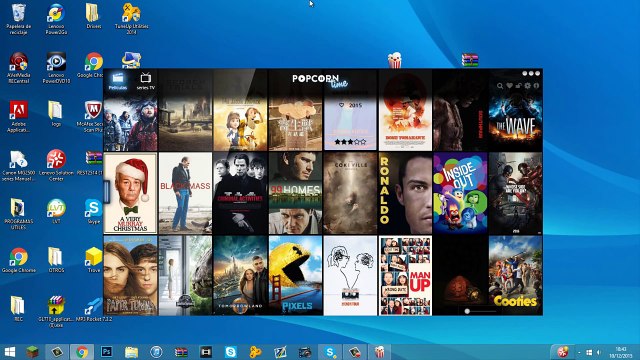This screenshot has width=640, height=360.
Task: Open Lenovo Solution Center desktop shortcut
Action: tap(56, 166)
